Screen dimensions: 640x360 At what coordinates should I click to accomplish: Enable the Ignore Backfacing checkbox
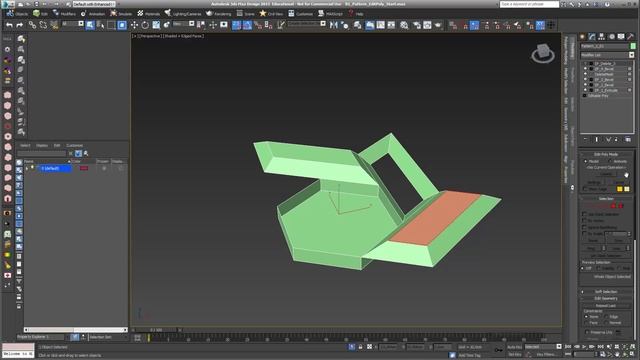tap(584, 227)
